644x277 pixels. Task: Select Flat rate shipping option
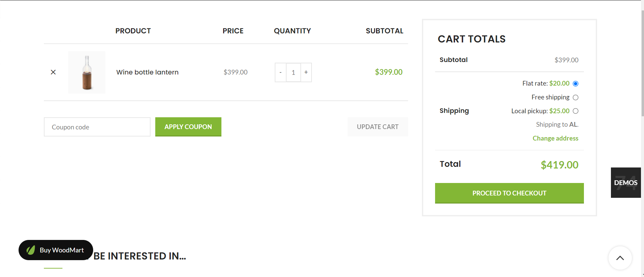(575, 84)
